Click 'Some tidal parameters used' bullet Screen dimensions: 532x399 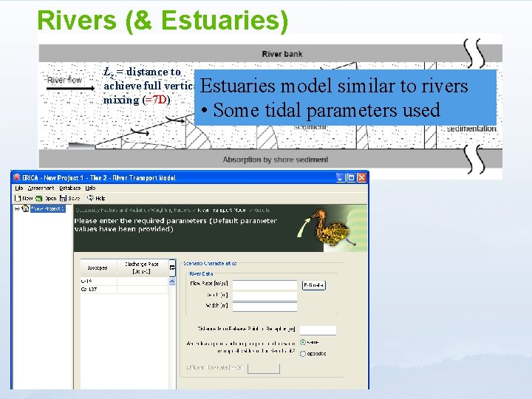pos(321,110)
